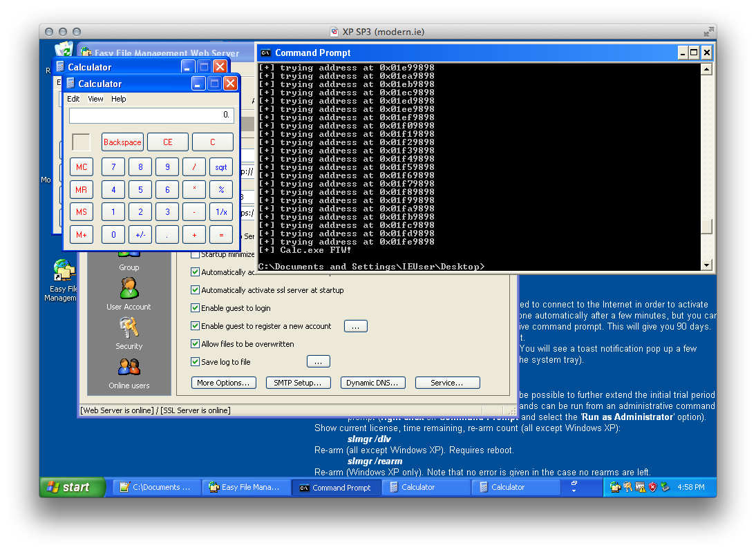This screenshot has height=552, width=756.
Task: Click the Command Prompt scrollbar thumb
Action: pyautogui.click(x=706, y=227)
